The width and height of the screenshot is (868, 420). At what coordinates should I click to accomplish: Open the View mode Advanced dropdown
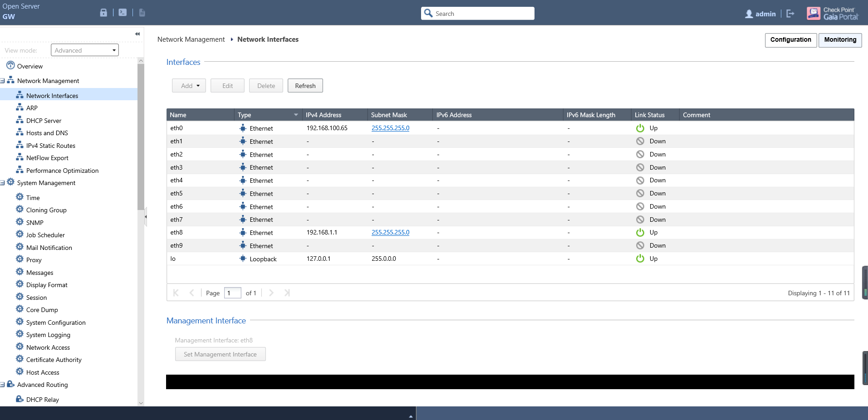(x=85, y=50)
